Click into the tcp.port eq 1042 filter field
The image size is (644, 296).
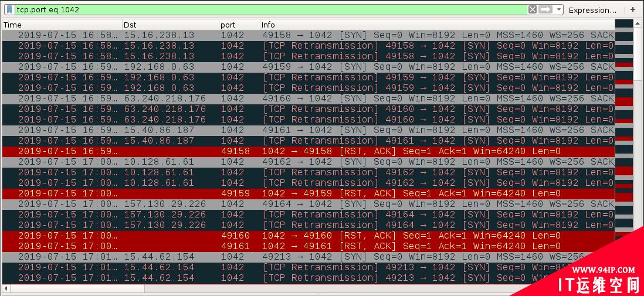point(264,9)
